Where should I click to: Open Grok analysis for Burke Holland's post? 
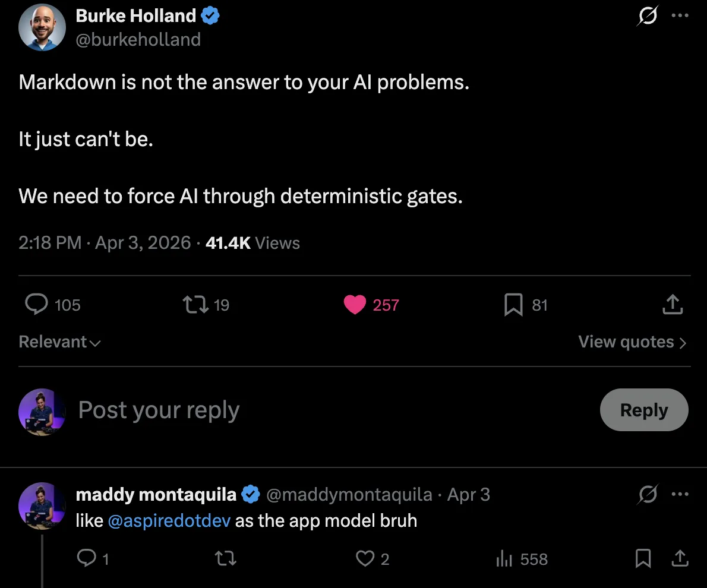pyautogui.click(x=648, y=17)
